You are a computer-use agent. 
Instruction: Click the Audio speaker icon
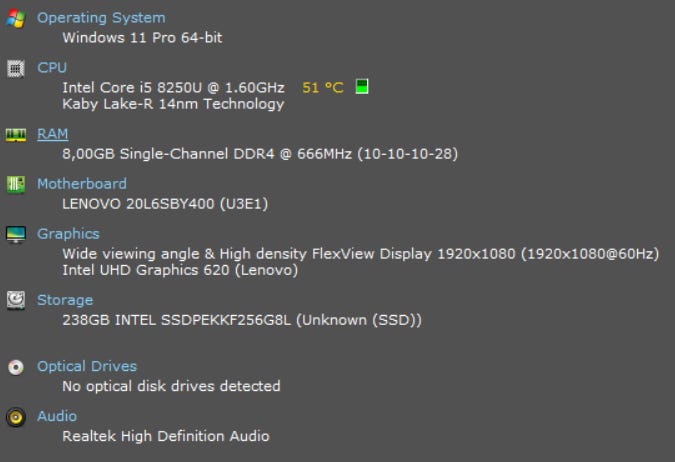click(15, 417)
